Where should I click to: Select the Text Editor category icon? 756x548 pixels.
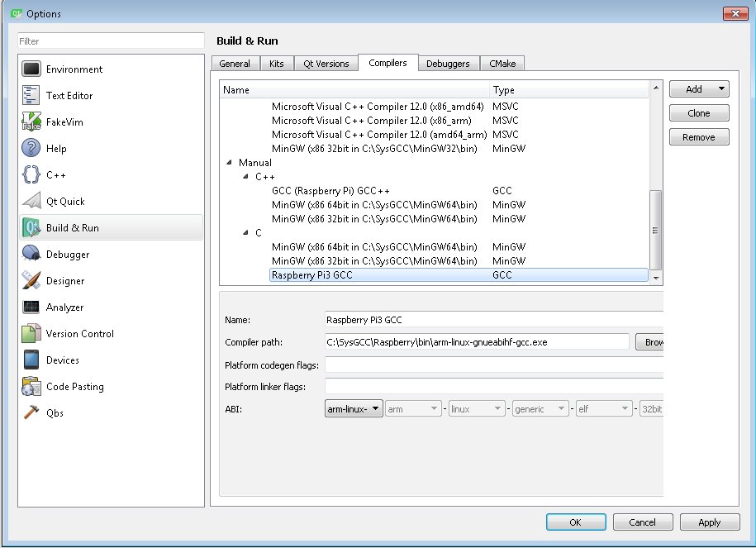click(31, 96)
